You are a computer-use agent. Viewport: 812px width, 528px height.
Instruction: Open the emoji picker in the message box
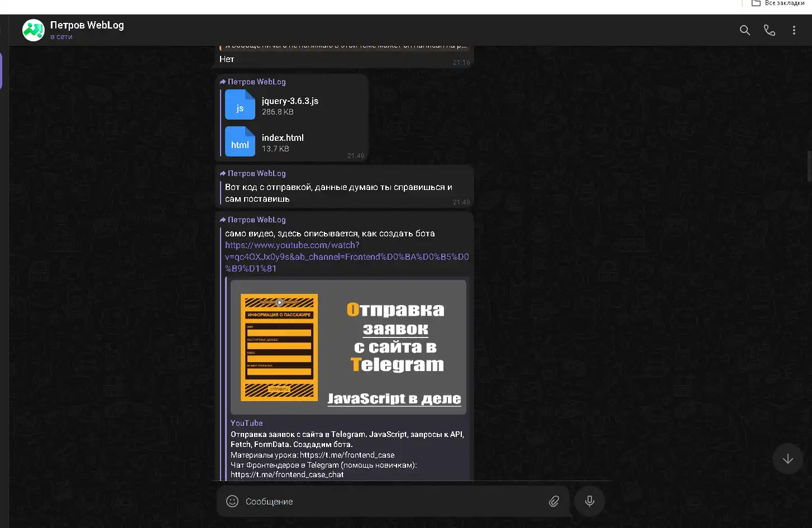pos(232,501)
